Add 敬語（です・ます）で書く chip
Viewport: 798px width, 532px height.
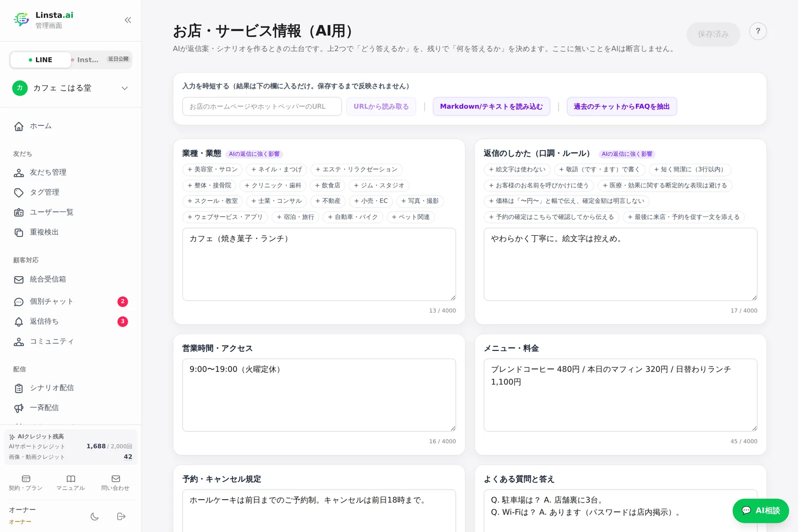coord(599,170)
